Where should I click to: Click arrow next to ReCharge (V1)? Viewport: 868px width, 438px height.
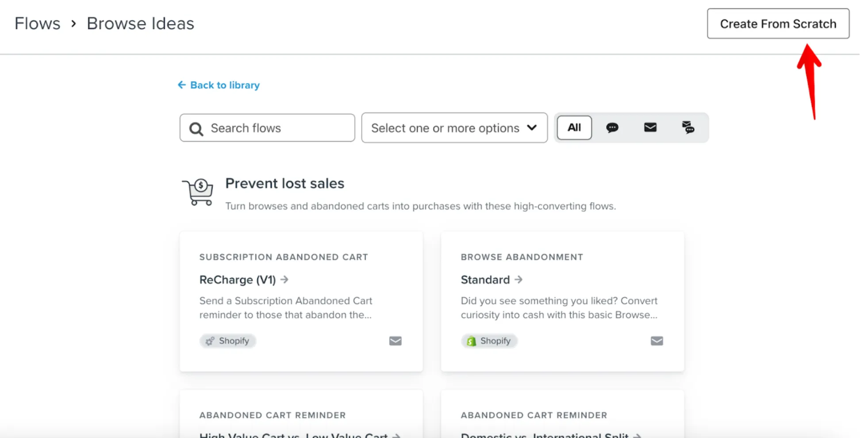284,280
